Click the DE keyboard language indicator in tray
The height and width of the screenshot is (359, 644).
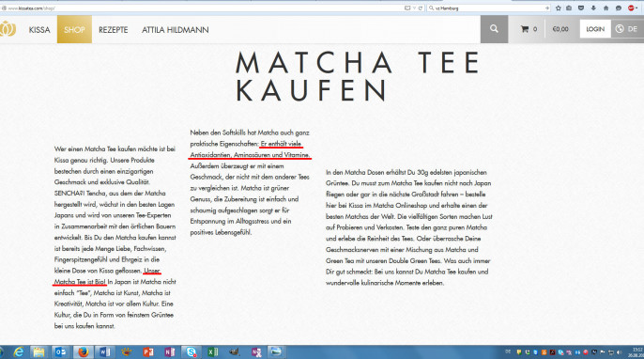pyautogui.click(x=508, y=352)
